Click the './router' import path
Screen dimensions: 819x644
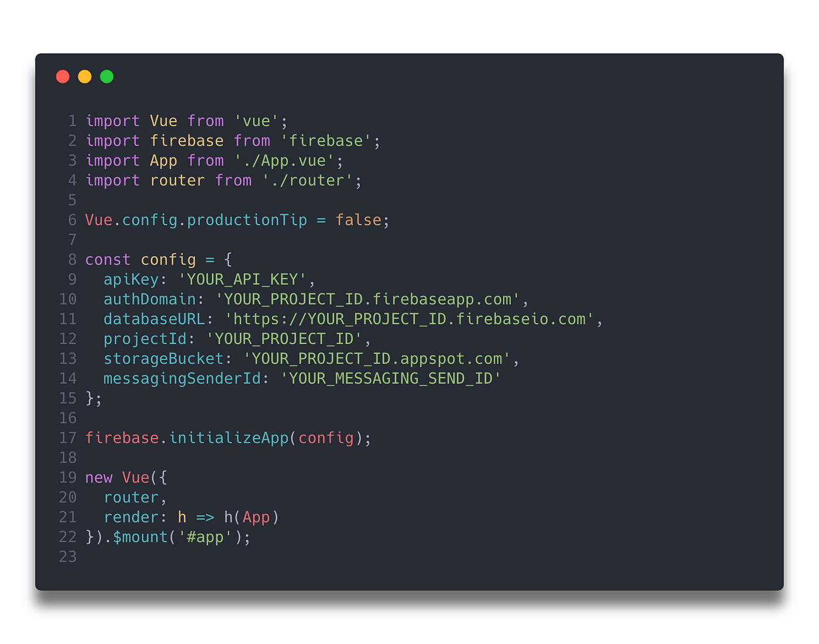coord(307,181)
